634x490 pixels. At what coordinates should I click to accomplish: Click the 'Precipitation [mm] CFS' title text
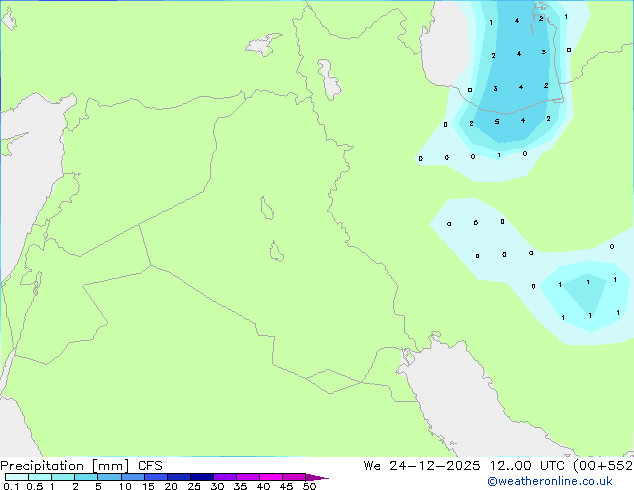(81, 466)
